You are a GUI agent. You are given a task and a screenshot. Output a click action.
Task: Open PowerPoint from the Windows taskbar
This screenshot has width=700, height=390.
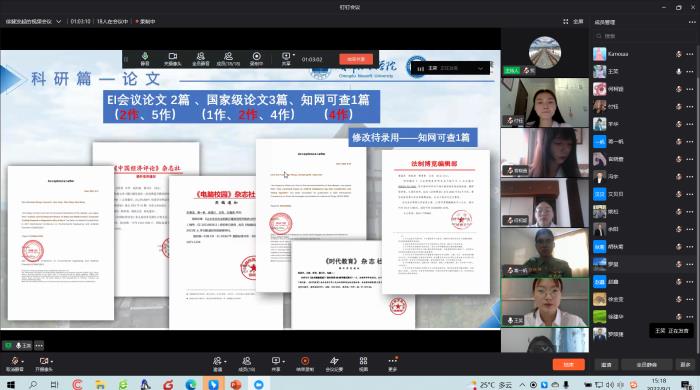(x=236, y=384)
